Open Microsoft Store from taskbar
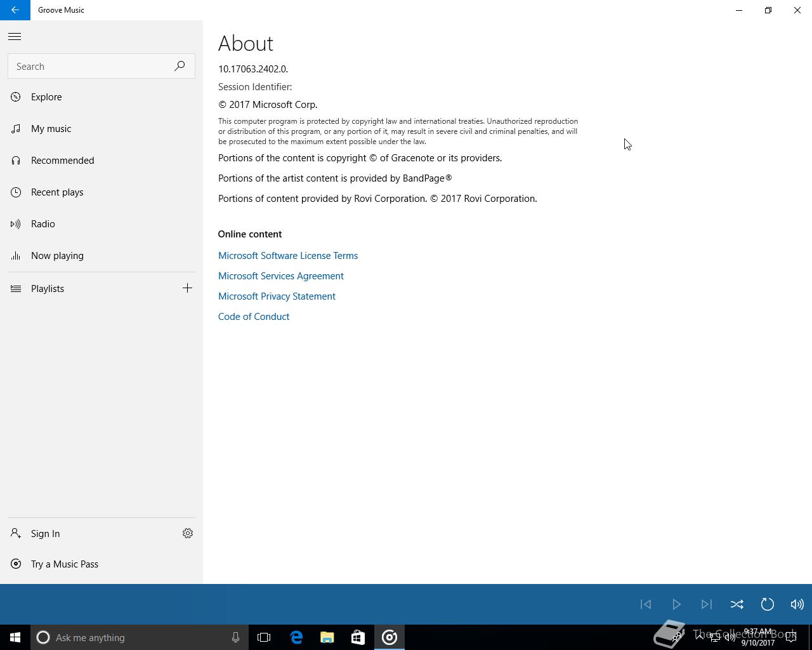The image size is (812, 650). pos(358,637)
